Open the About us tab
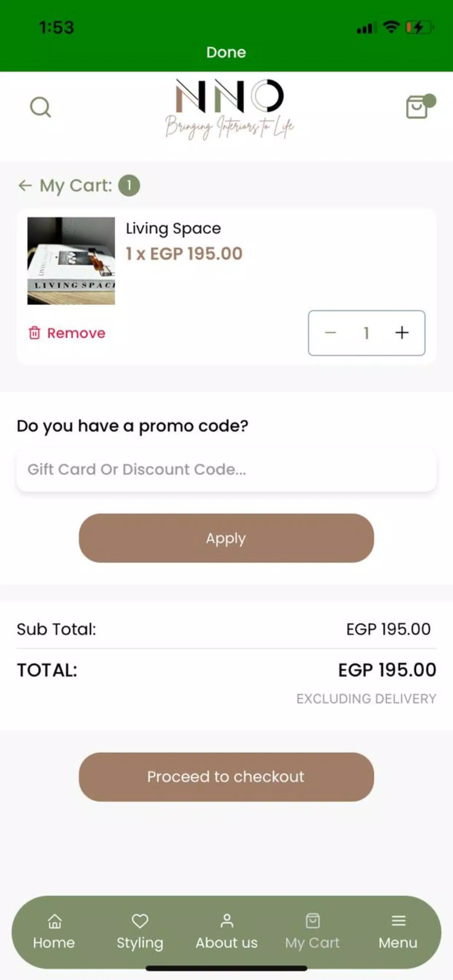 pyautogui.click(x=226, y=931)
